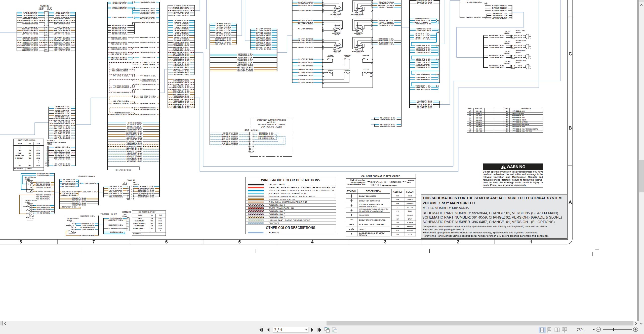The width and height of the screenshot is (644, 334).
Task: Click the 'CONN 24' connector label
Action: pyautogui.click(x=51, y=141)
